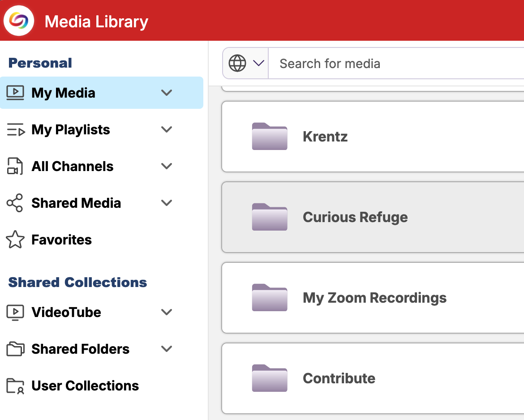Image resolution: width=524 pixels, height=420 pixels.
Task: Click the Shared Media share icon
Action: [15, 203]
